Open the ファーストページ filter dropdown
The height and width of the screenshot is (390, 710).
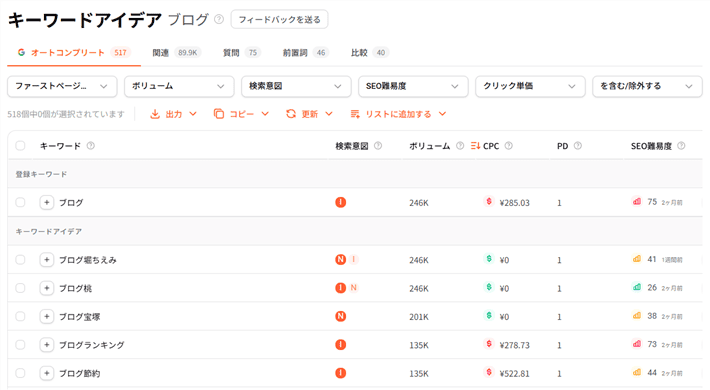pos(62,87)
